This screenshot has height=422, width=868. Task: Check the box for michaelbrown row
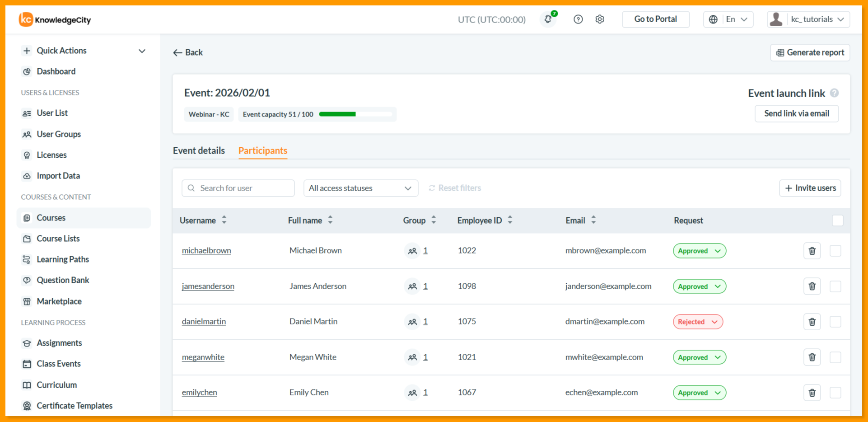pyautogui.click(x=835, y=251)
